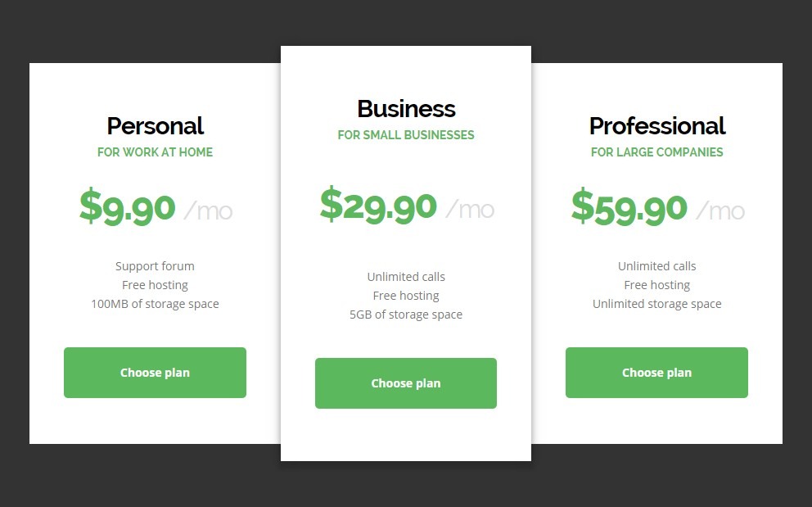Select the Business plan heading

406,109
